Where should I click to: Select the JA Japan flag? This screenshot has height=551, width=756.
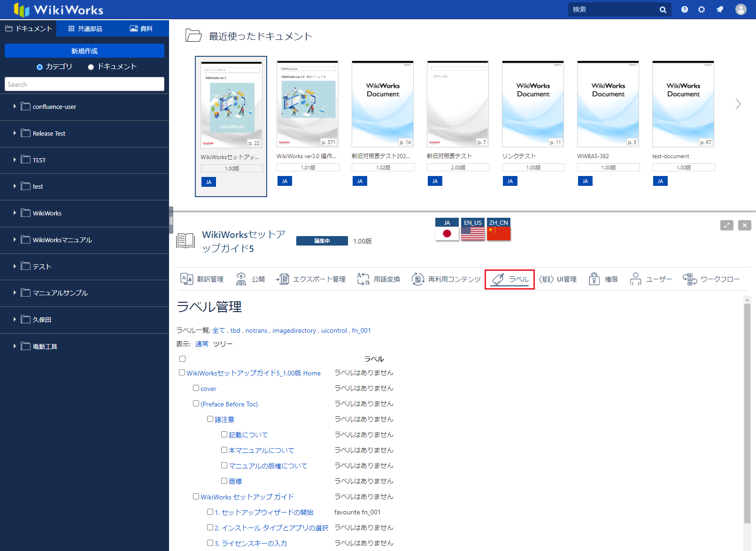click(447, 230)
